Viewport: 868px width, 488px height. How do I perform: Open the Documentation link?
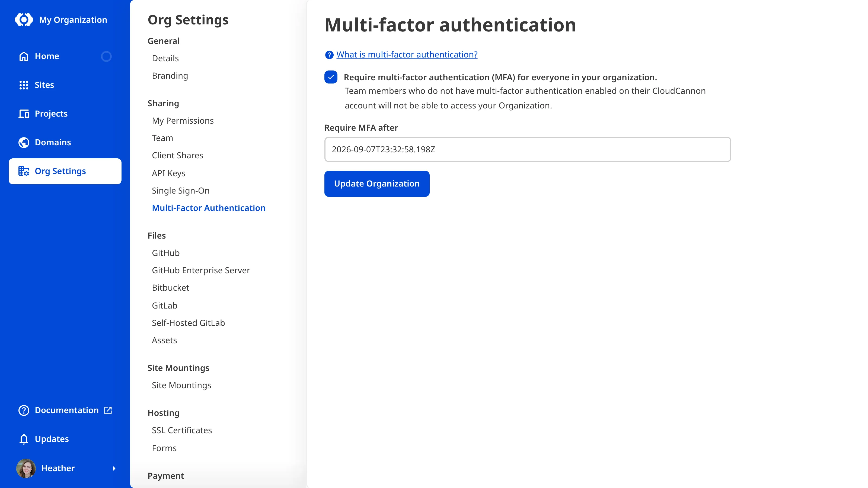(65, 410)
